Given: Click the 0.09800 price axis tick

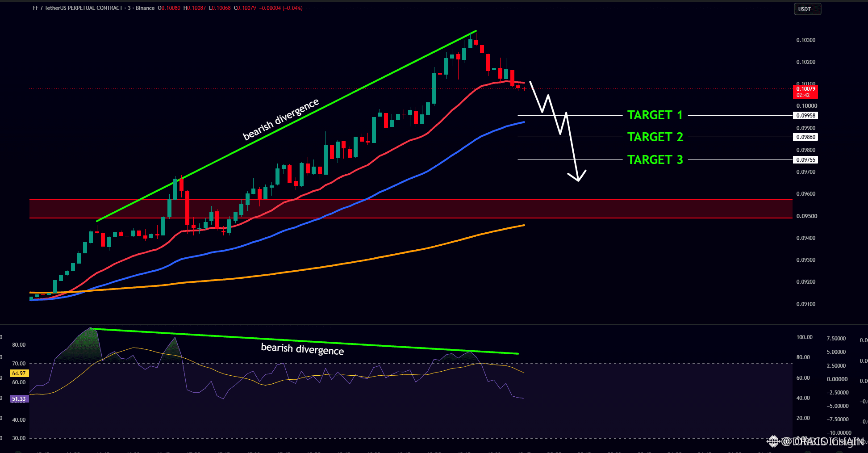Looking at the screenshot, I should (x=806, y=150).
